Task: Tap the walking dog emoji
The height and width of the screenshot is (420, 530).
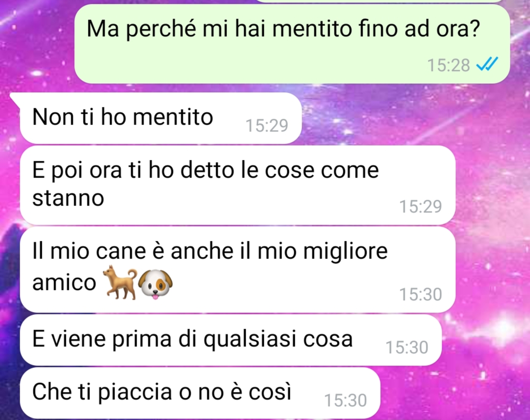Action: pyautogui.click(x=120, y=282)
